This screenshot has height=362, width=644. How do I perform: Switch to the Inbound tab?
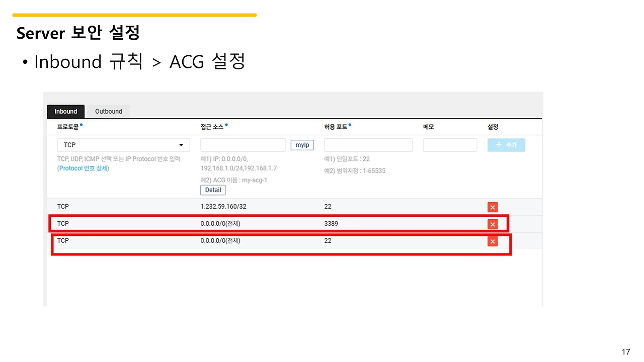point(66,112)
